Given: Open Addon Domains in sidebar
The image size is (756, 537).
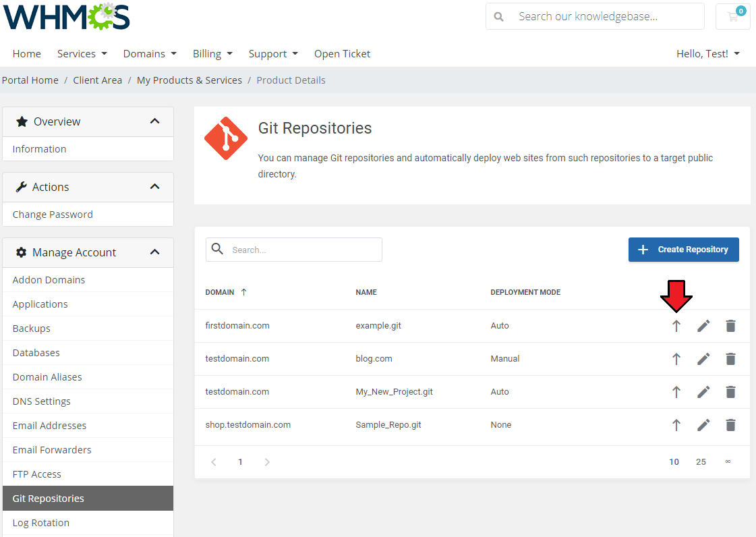Looking at the screenshot, I should [x=88, y=280].
